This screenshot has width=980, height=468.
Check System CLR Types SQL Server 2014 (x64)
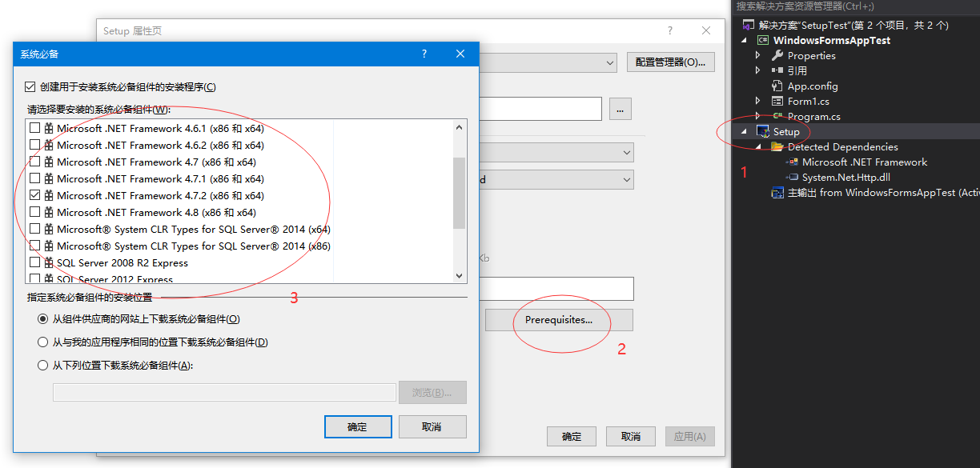pos(34,229)
